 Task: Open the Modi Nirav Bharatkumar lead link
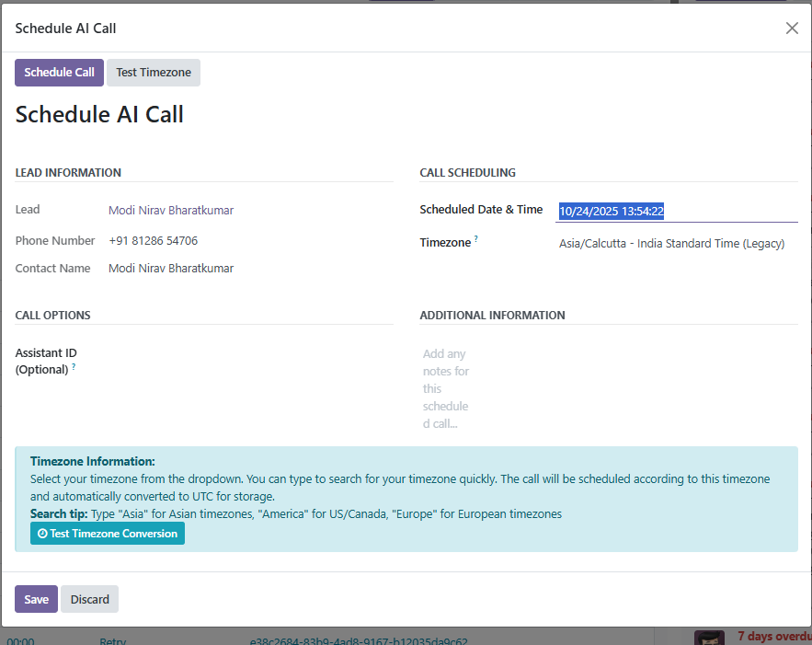point(171,211)
